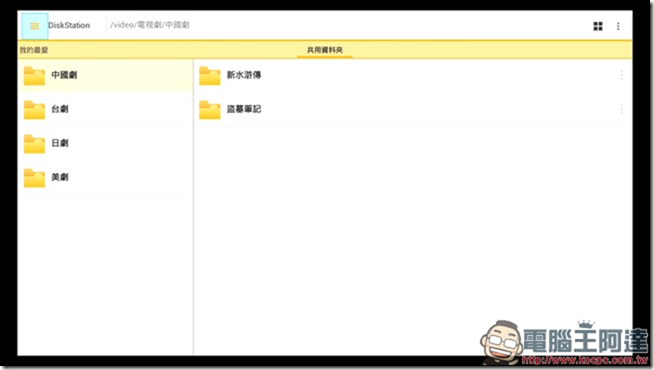Open more options for 新水滸傳 folder
Viewport: 654px width, 370px height.
click(621, 75)
